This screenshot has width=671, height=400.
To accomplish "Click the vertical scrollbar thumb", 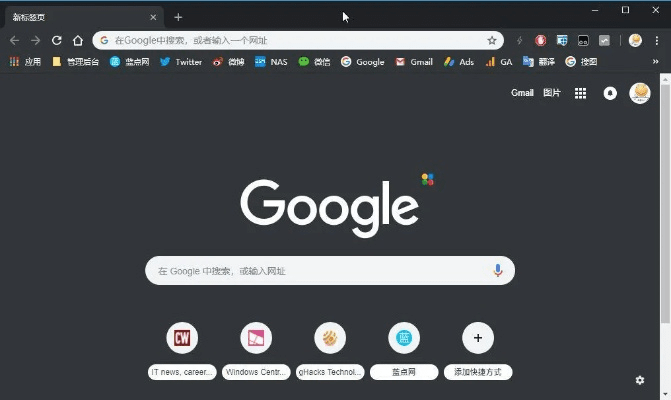I will tap(665, 204).
